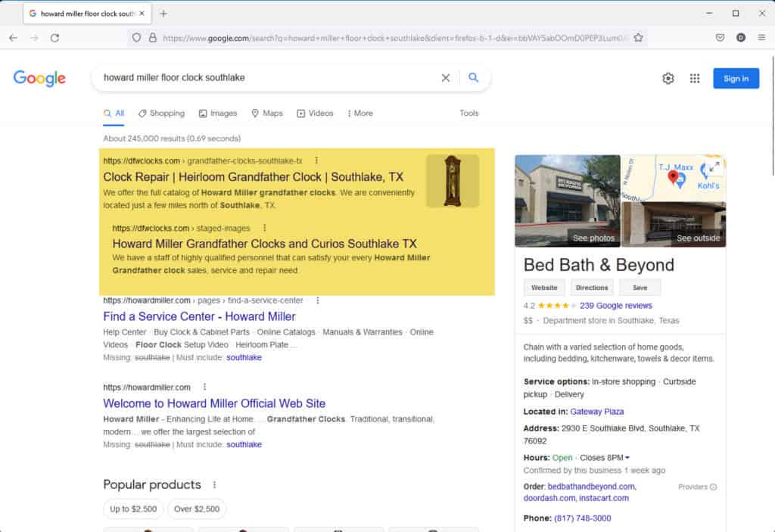Open Welcome to Howard Miller Official Web Site
The height and width of the screenshot is (532, 775).
[x=214, y=403]
